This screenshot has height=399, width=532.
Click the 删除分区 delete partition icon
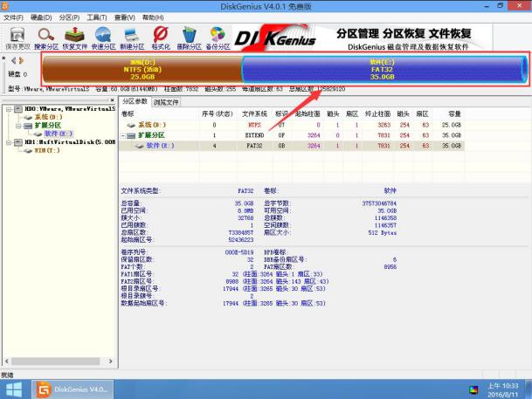(189, 38)
